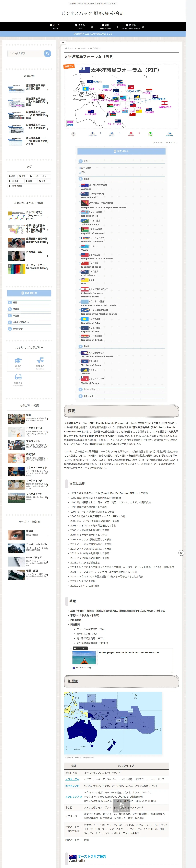Expand the スキル menu chevron
This screenshot has width=196, height=868.
coord(92,27)
